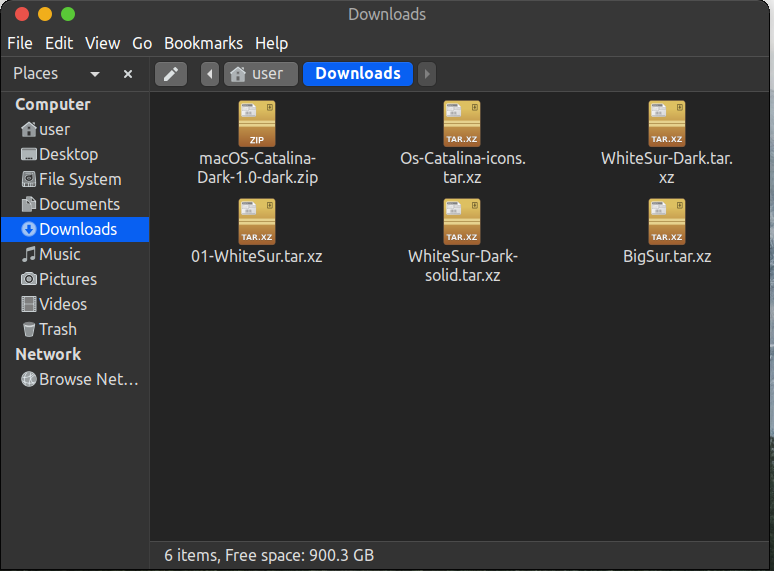Open the File menu
Image resolution: width=774 pixels, height=571 pixels.
point(20,43)
